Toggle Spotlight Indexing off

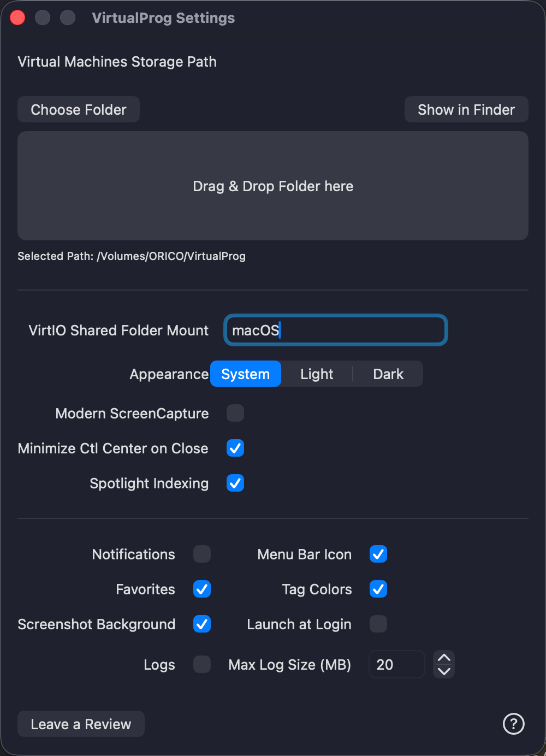tap(235, 483)
